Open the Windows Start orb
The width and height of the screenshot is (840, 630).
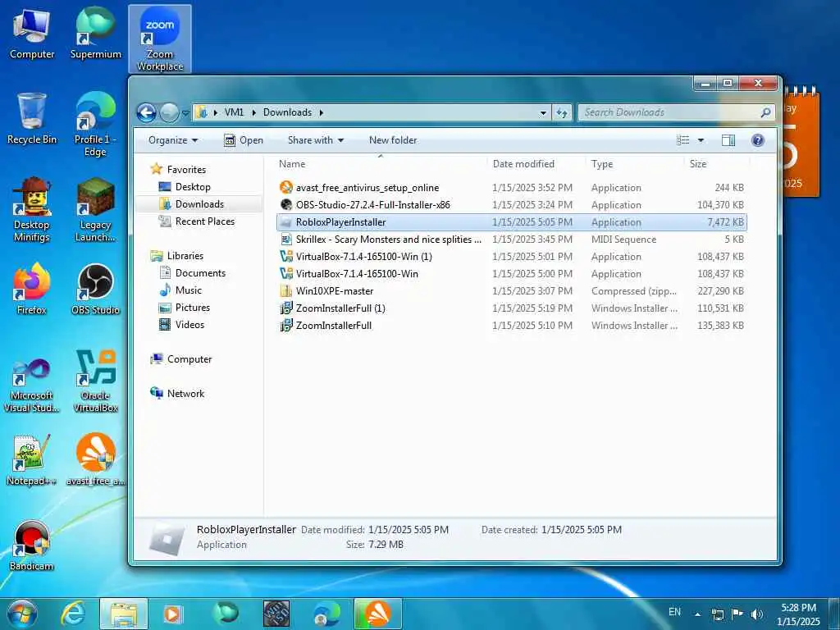(21, 614)
